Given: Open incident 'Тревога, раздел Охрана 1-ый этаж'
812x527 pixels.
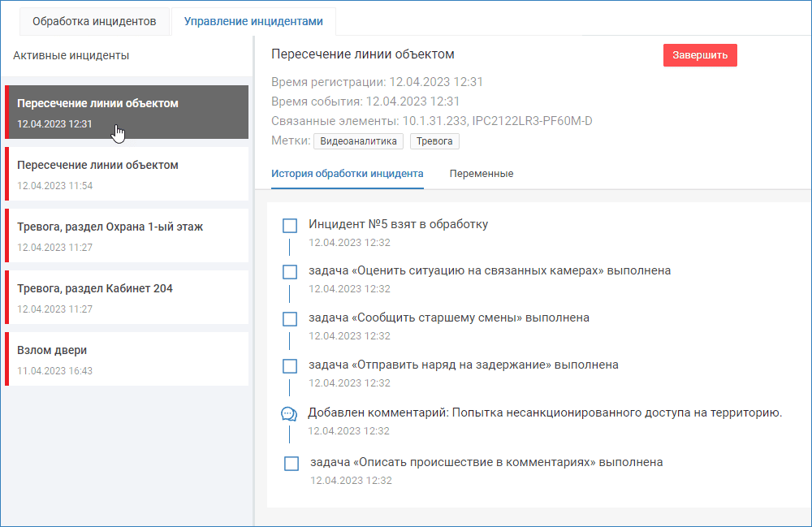Looking at the screenshot, I should (127, 235).
